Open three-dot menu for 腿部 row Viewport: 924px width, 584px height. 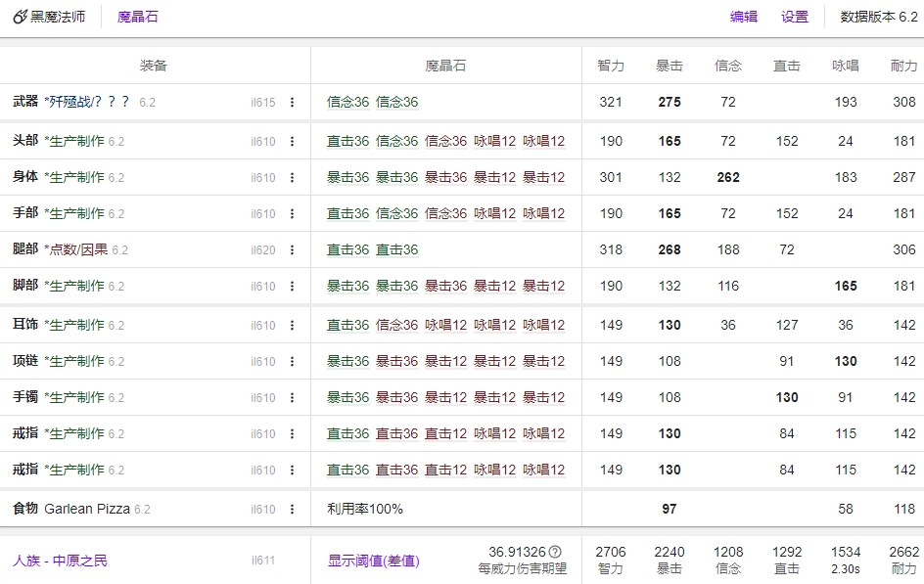point(292,250)
